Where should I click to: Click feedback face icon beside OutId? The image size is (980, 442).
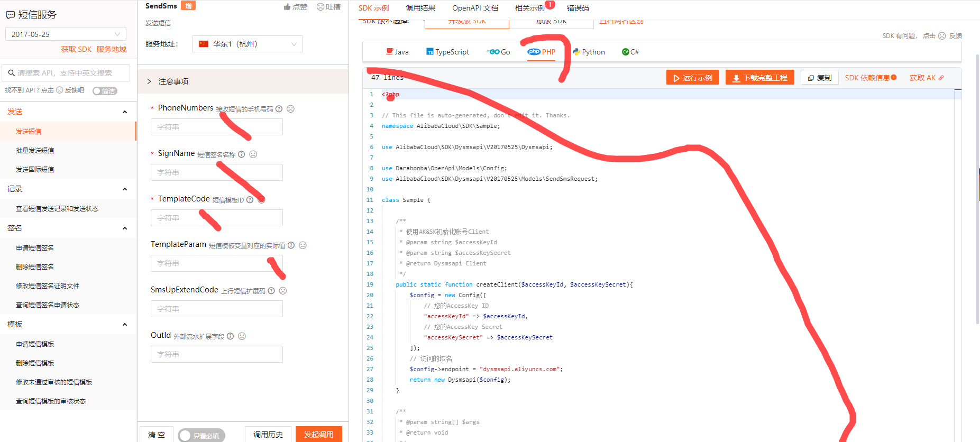242,336
